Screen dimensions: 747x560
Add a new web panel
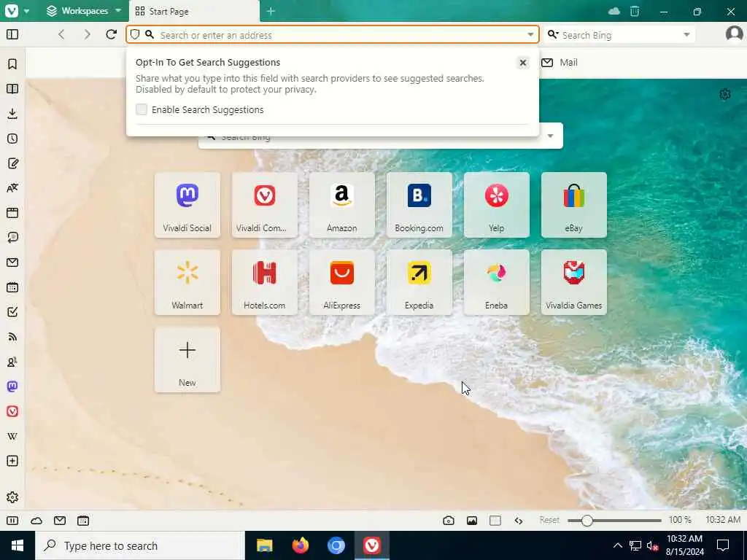[12, 461]
